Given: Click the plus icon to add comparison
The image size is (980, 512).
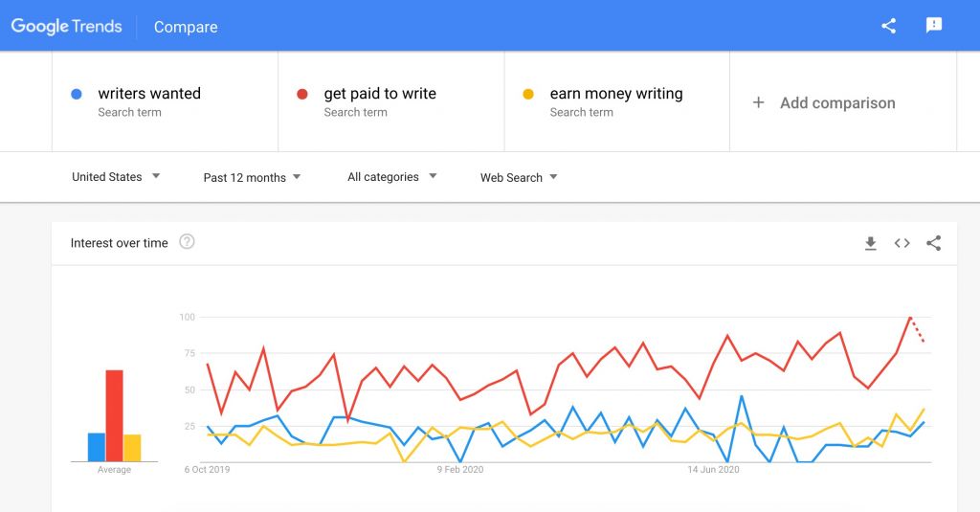Looking at the screenshot, I should click(x=758, y=102).
